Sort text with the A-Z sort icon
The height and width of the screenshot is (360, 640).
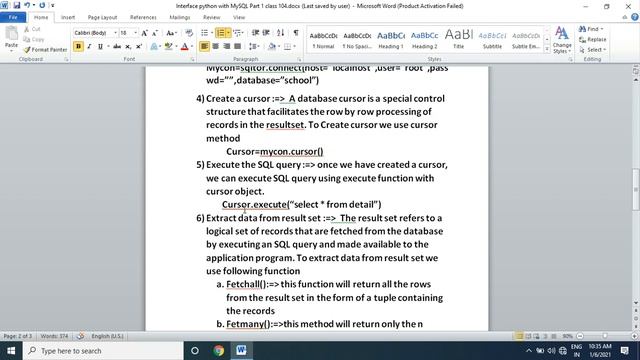coord(280,33)
